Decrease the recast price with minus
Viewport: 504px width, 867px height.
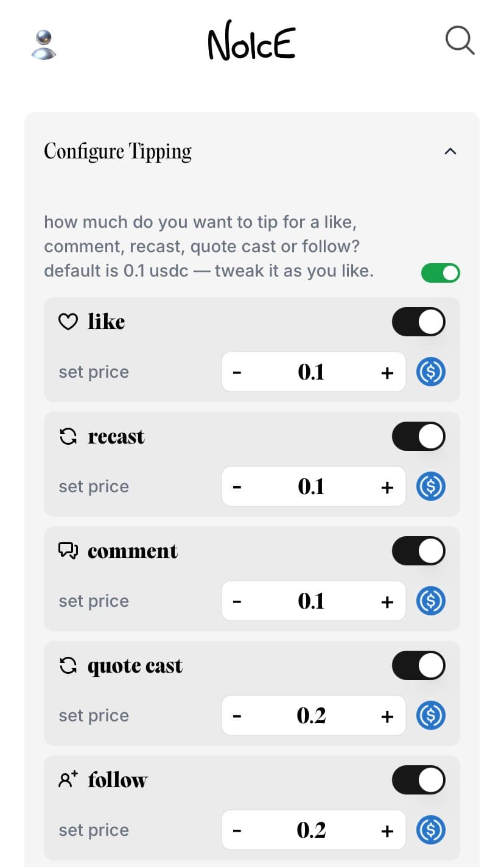pyautogui.click(x=237, y=487)
